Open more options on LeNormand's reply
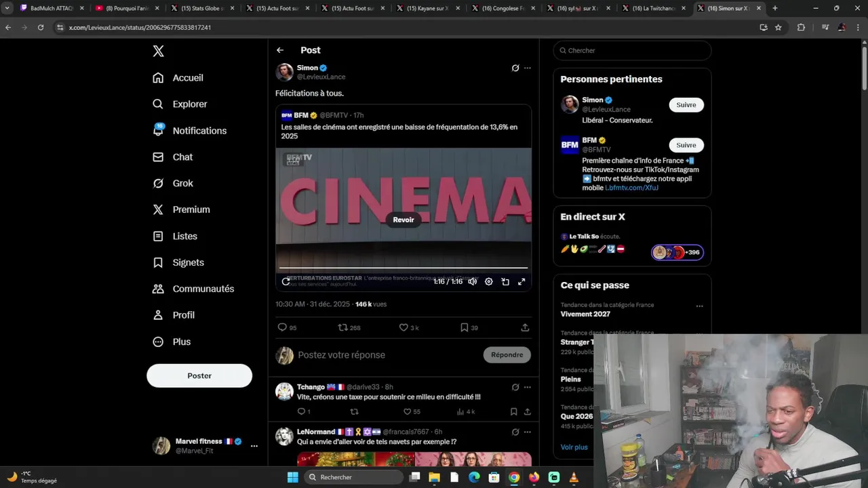The width and height of the screenshot is (868, 488). pyautogui.click(x=528, y=432)
